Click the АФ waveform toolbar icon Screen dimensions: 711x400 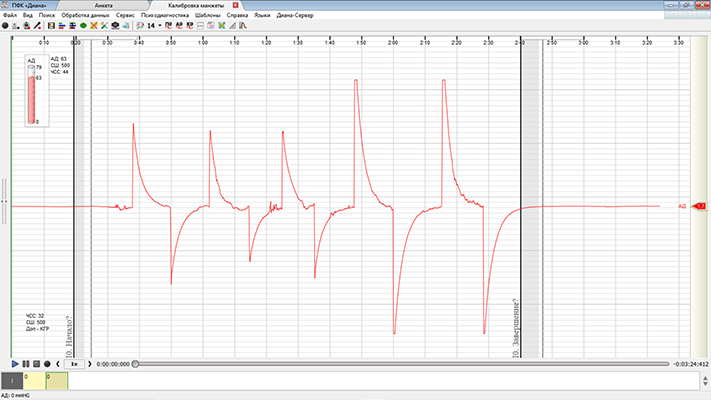click(179, 26)
